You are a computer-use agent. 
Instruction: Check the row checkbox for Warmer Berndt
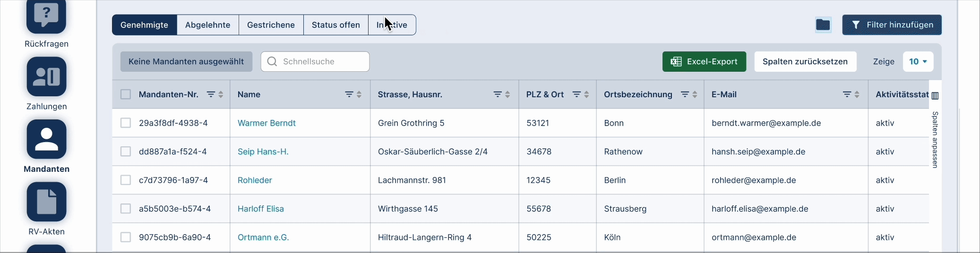point(126,123)
